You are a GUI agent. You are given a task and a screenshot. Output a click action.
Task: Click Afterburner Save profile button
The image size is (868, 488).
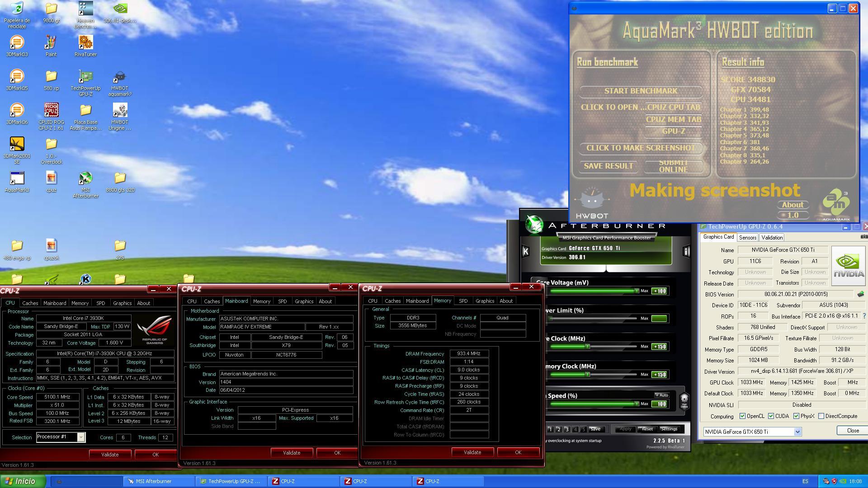[595, 429]
